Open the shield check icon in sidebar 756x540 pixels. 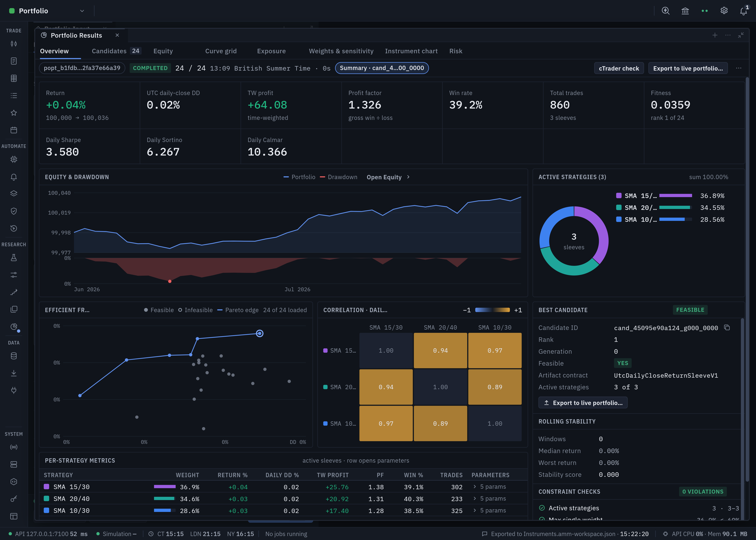[x=14, y=211]
